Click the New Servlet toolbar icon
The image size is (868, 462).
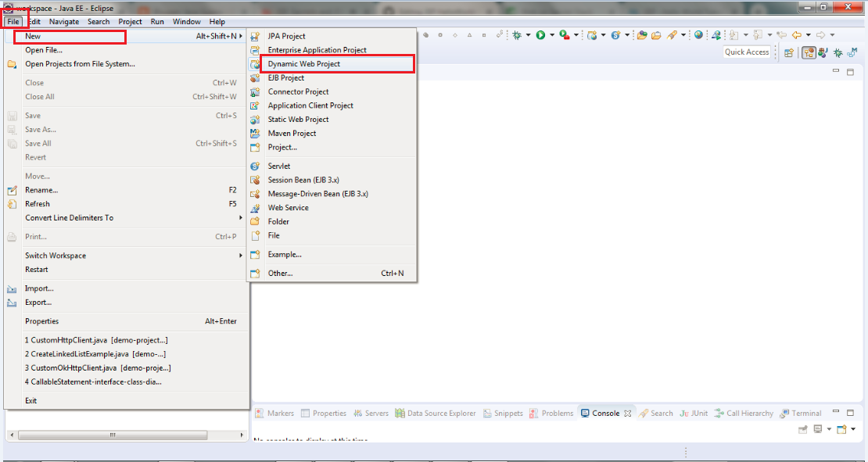tap(615, 35)
